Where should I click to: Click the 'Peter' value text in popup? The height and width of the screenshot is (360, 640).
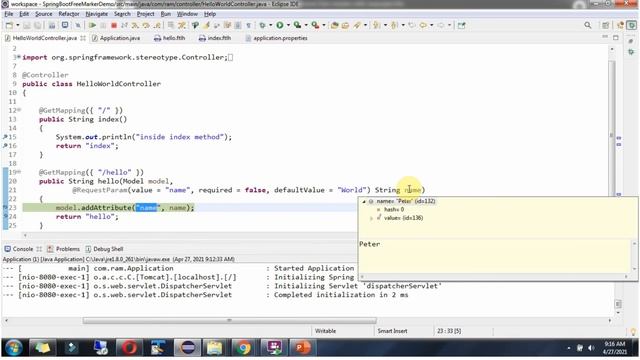pos(369,244)
